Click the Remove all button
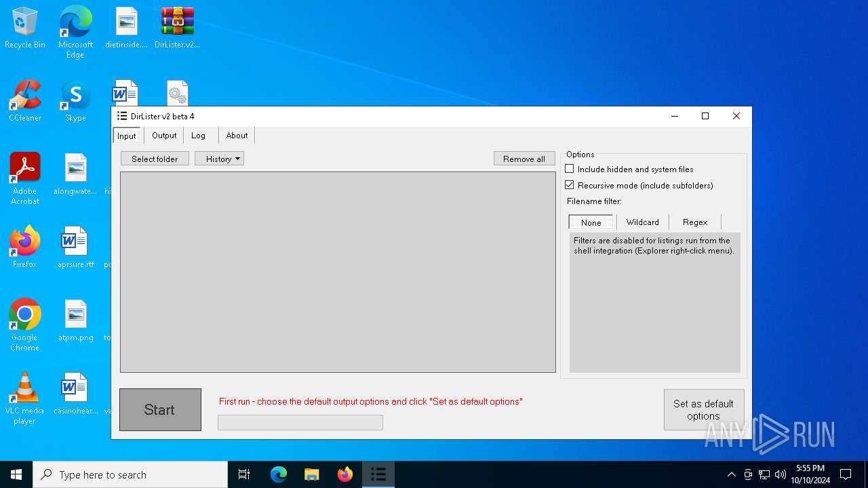Viewport: 868px width, 488px height. pos(524,159)
